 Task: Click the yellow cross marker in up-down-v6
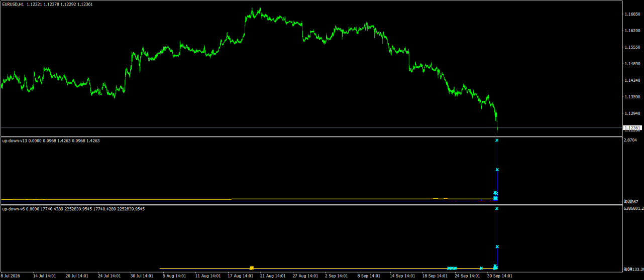tap(252, 268)
